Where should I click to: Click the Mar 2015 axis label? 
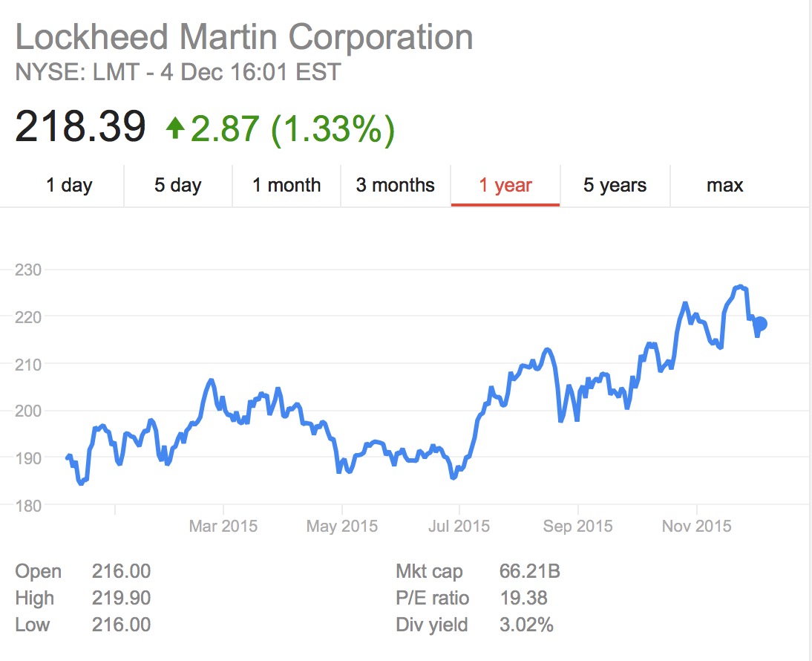[x=223, y=526]
